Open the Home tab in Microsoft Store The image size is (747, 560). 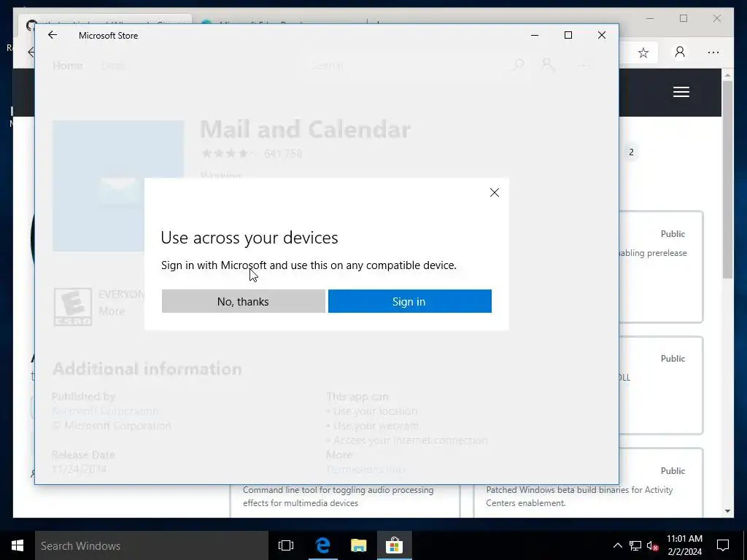pos(68,65)
